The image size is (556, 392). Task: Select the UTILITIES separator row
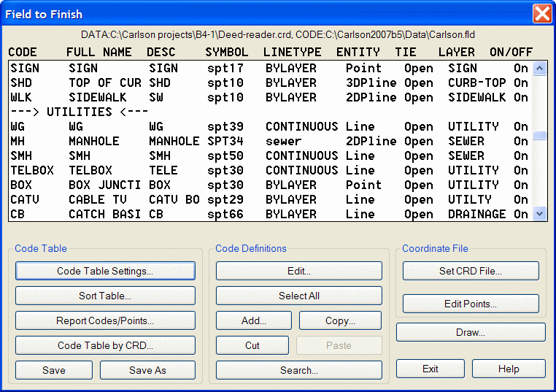click(269, 112)
